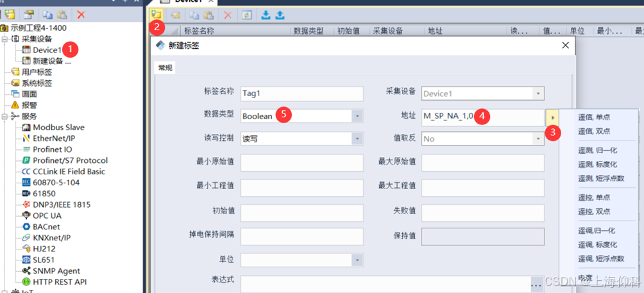Click the 61850 service icon
644x293 pixels.
click(x=26, y=194)
